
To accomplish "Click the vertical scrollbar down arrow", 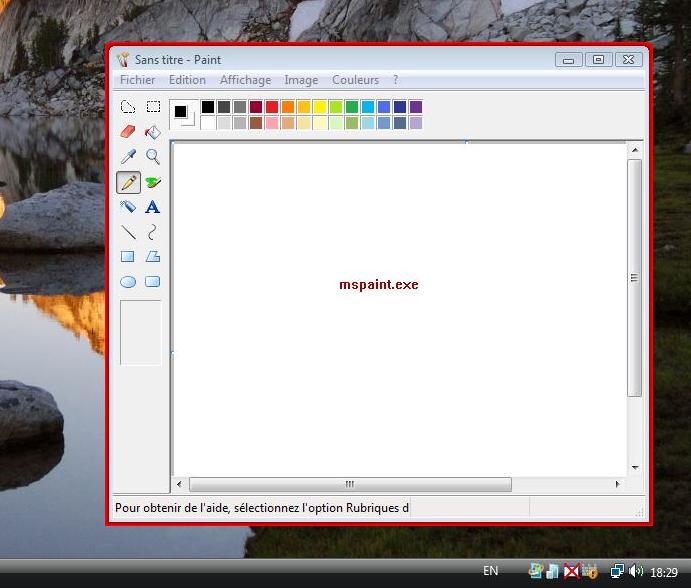I will [635, 468].
